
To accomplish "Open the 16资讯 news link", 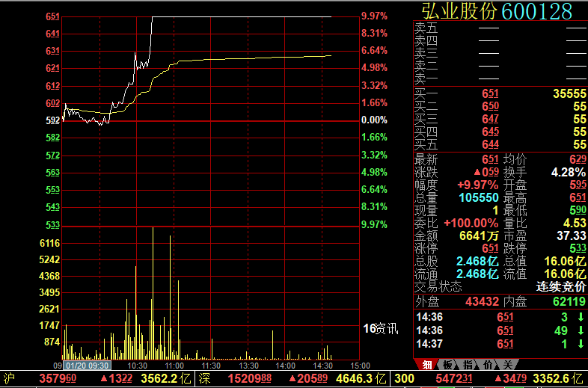I will click(x=380, y=329).
